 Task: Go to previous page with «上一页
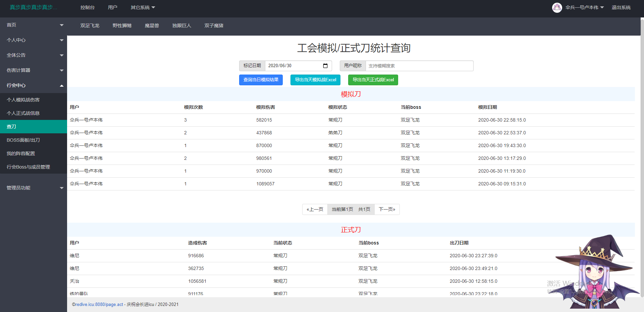(315, 209)
